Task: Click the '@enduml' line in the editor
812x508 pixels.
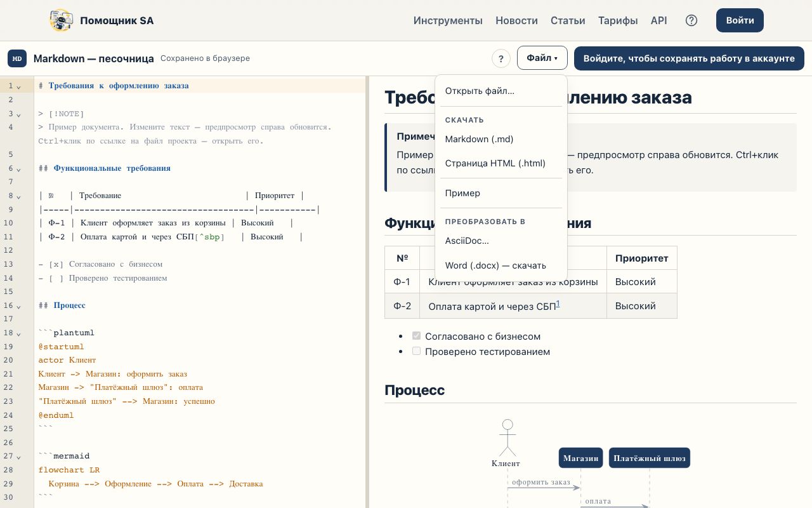Action: tap(200, 415)
